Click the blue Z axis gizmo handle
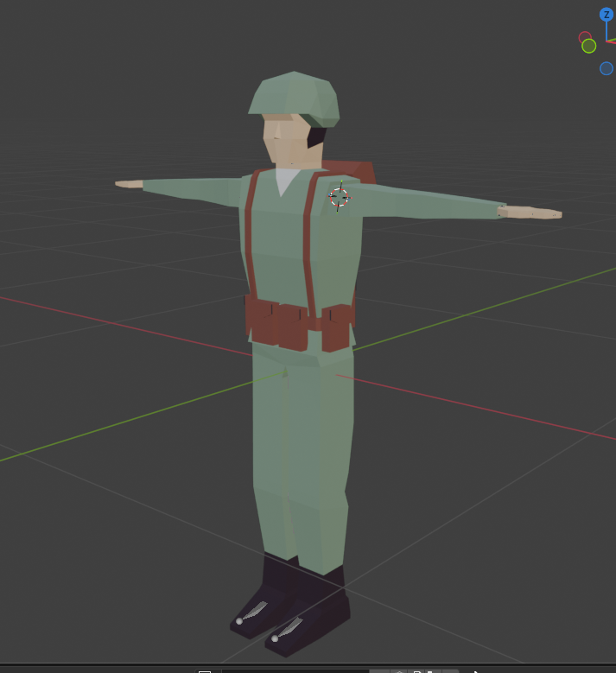Viewport: 616px width, 673px height. (x=606, y=15)
